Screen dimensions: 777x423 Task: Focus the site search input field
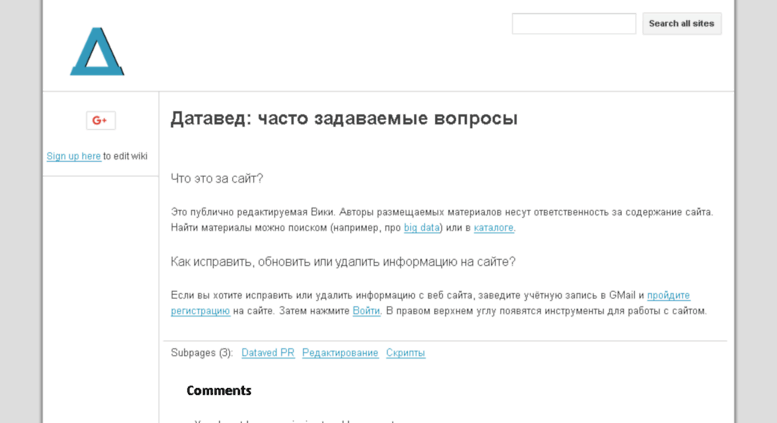(574, 24)
